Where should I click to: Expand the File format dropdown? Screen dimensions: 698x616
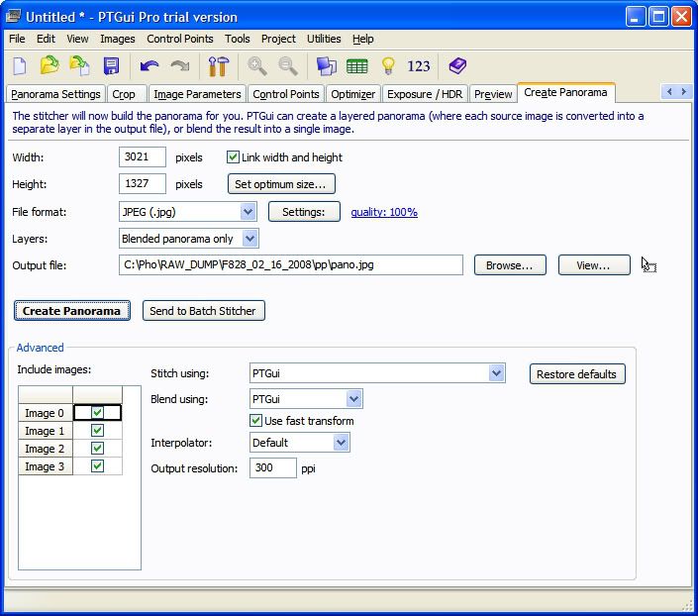click(x=248, y=212)
